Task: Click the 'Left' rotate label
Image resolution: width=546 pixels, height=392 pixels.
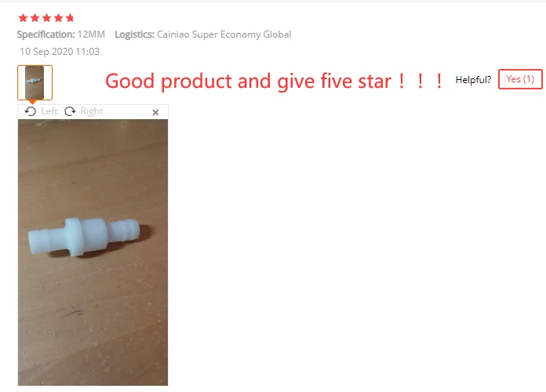Action: 49,111
